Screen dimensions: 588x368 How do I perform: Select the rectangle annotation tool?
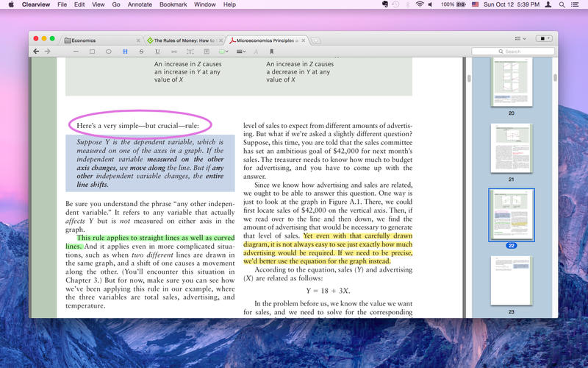pyautogui.click(x=93, y=52)
